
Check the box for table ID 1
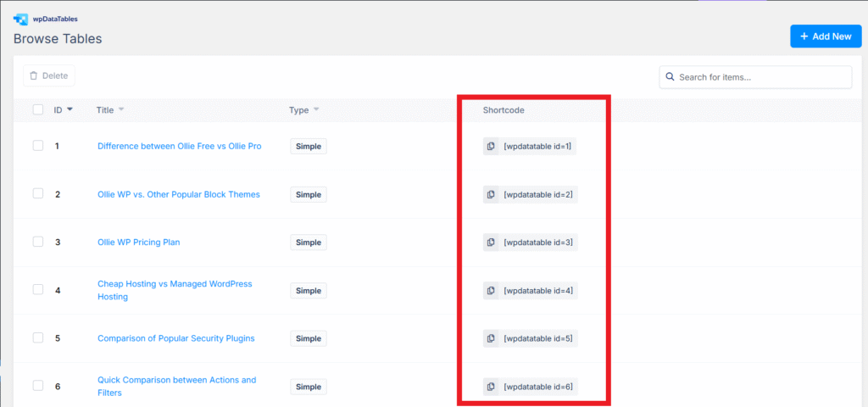coord(38,146)
